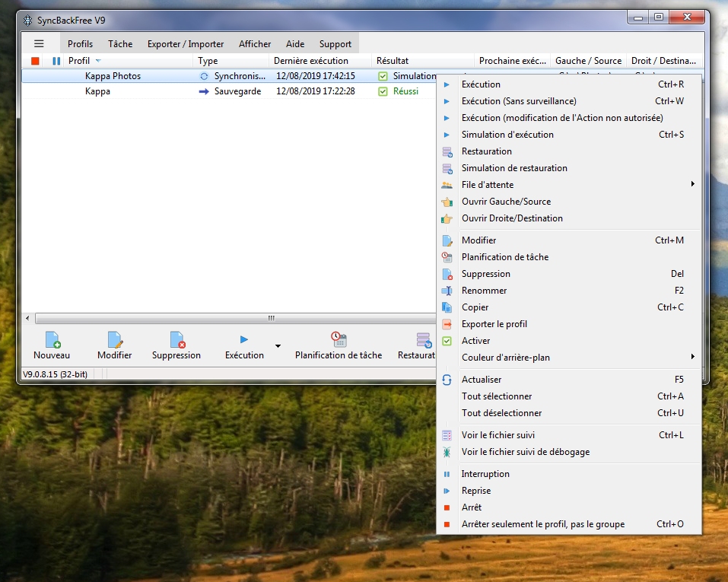Open the Tâche menu
Viewport: 728px width, 582px height.
(120, 44)
